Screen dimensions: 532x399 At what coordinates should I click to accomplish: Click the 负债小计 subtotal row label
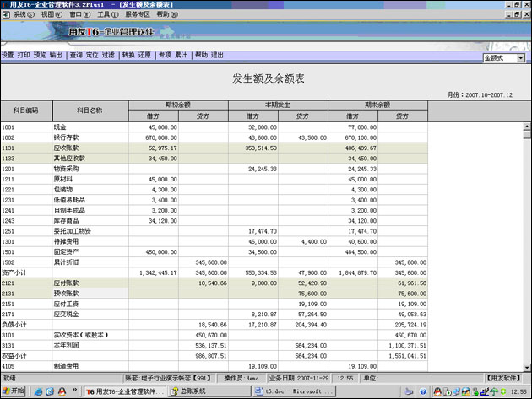point(14,325)
